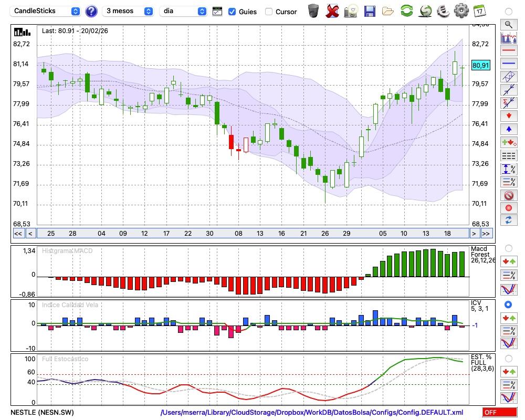Click the date timeline bar under the chart

[x=252, y=234]
